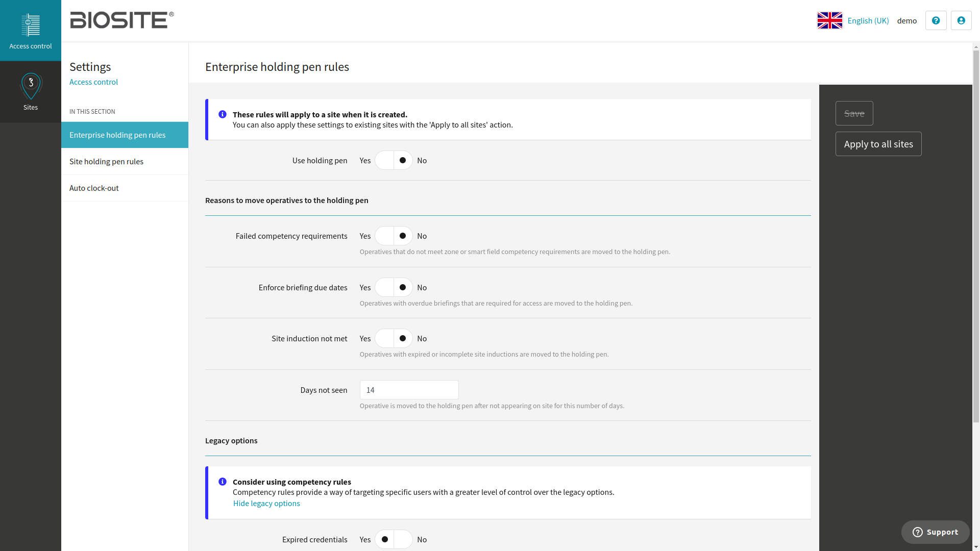Image resolution: width=980 pixels, height=551 pixels.
Task: Click the Settings heading text
Action: tap(90, 67)
